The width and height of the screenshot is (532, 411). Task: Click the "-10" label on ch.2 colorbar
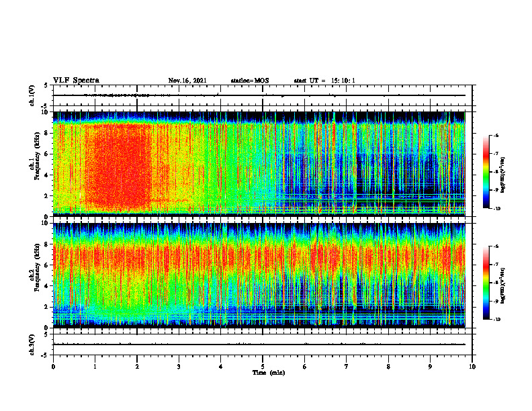click(496, 320)
